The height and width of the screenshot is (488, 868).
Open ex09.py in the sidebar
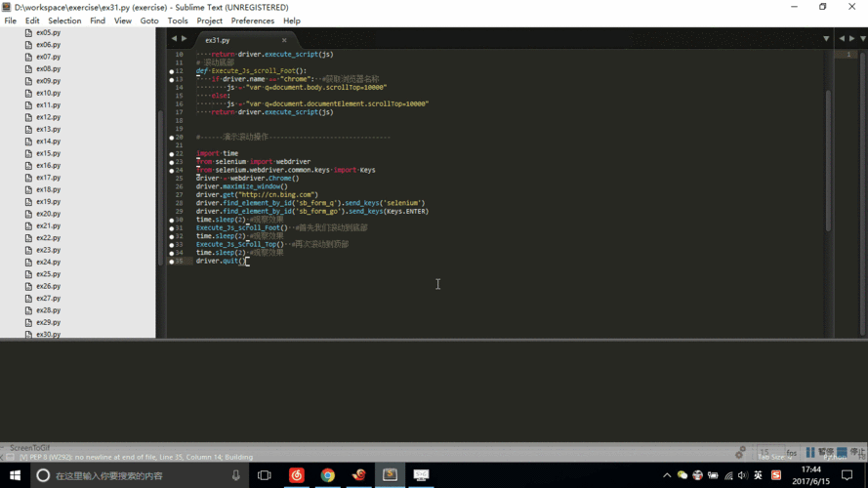pyautogui.click(x=48, y=81)
